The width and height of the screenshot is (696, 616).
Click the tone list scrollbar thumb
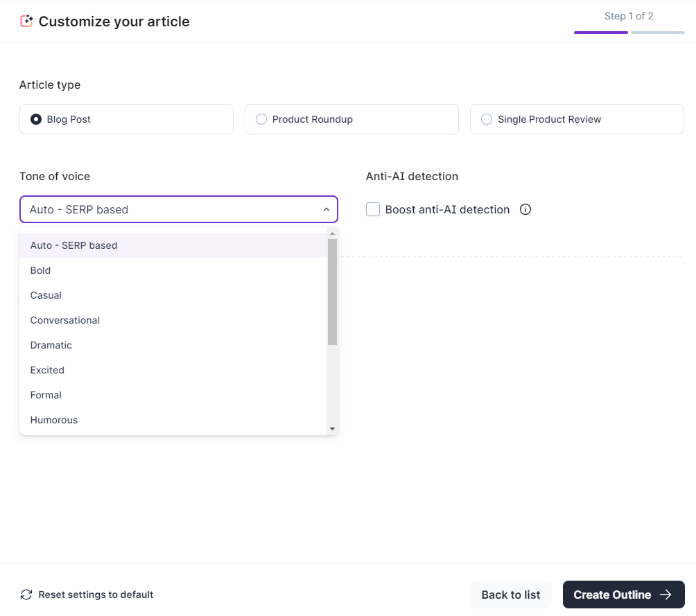pos(332,291)
